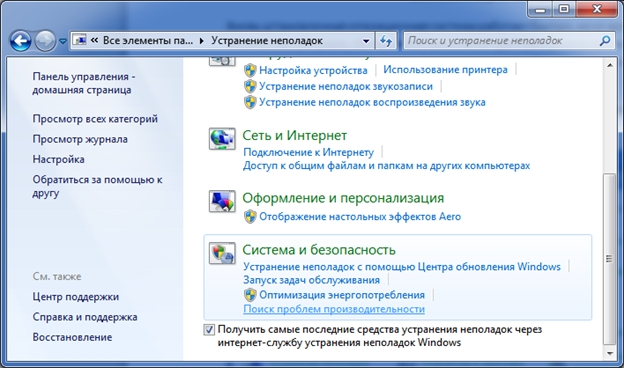
Task: Maximize the troubleshooting window
Action: pyautogui.click(x=564, y=10)
